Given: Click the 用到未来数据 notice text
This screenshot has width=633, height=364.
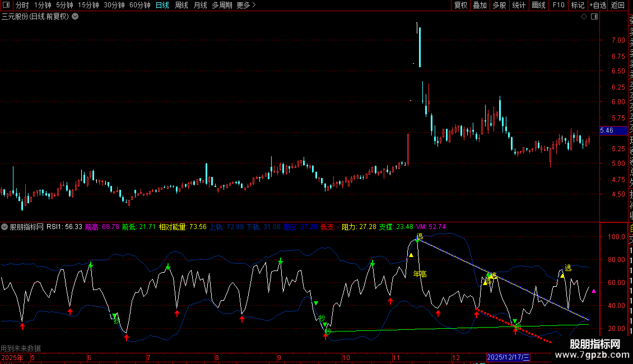Looking at the screenshot, I should [21, 348].
